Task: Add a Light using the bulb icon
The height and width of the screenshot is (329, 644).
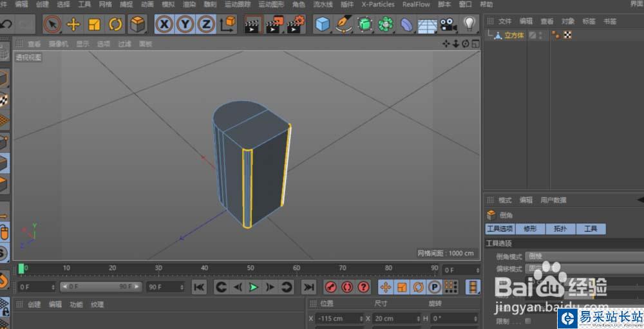Action: click(469, 25)
